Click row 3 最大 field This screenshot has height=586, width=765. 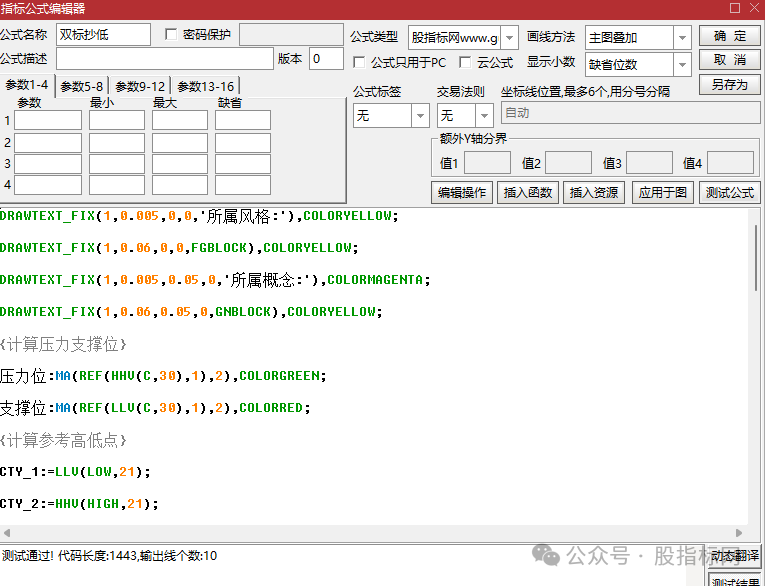tap(180, 164)
